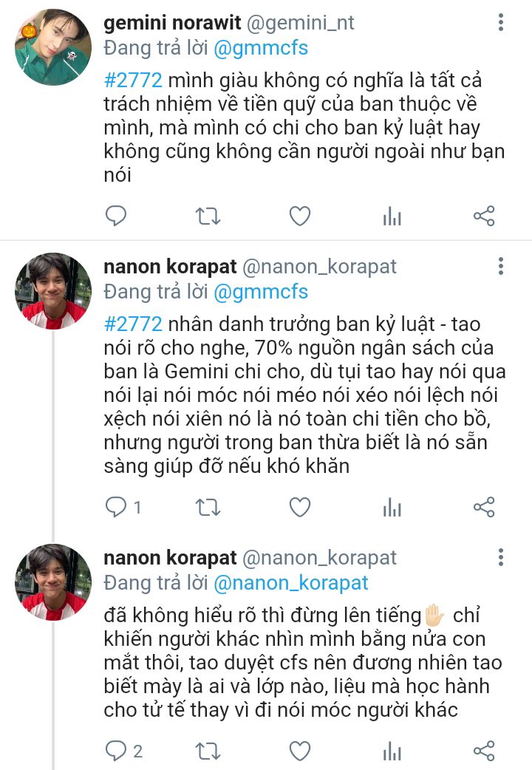Reply to nanon's tweet with 1 reply
Screen dimensions: 532x770
(117, 507)
